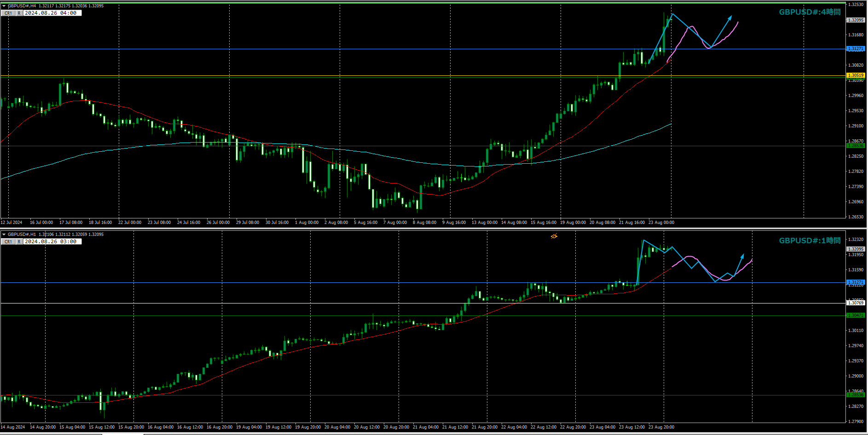
Task: Click the R button on the H1 chart
Action: tap(19, 242)
